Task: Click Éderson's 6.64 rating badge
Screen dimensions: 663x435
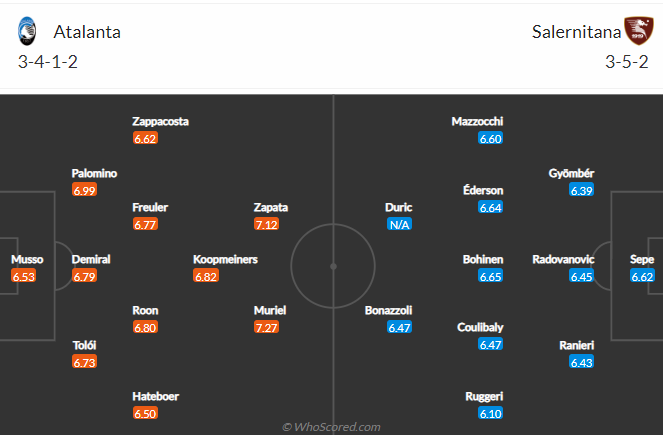Action: [x=490, y=207]
